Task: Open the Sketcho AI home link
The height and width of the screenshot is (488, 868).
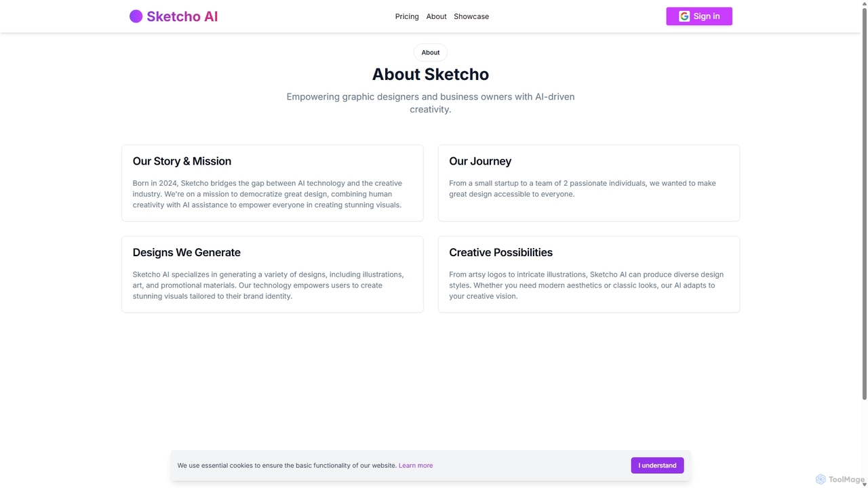Action: [174, 16]
